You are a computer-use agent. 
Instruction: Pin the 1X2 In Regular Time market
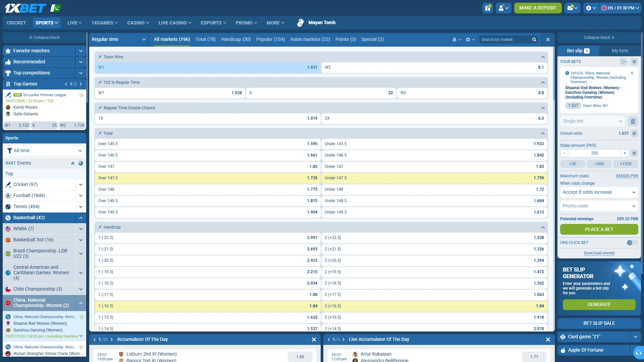pos(100,82)
